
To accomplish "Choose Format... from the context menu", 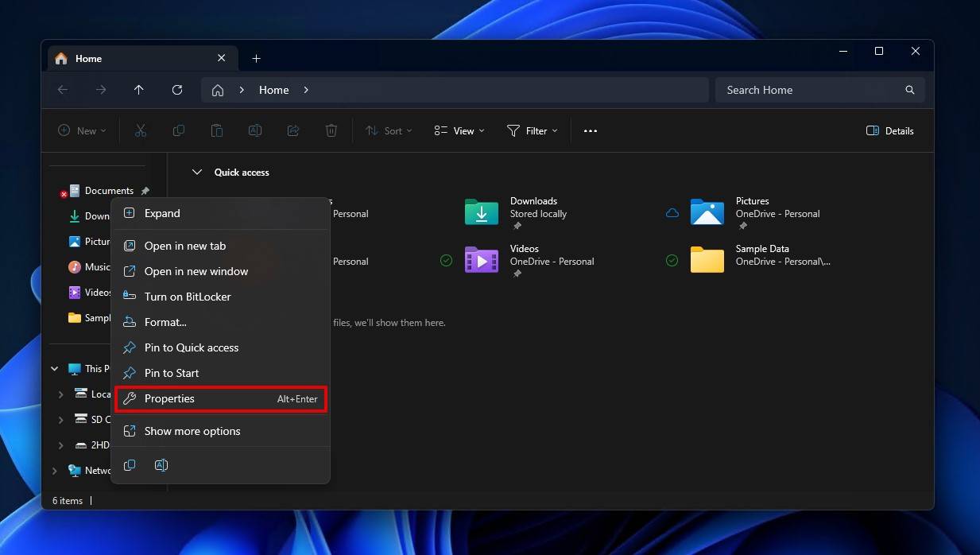I will [x=165, y=322].
